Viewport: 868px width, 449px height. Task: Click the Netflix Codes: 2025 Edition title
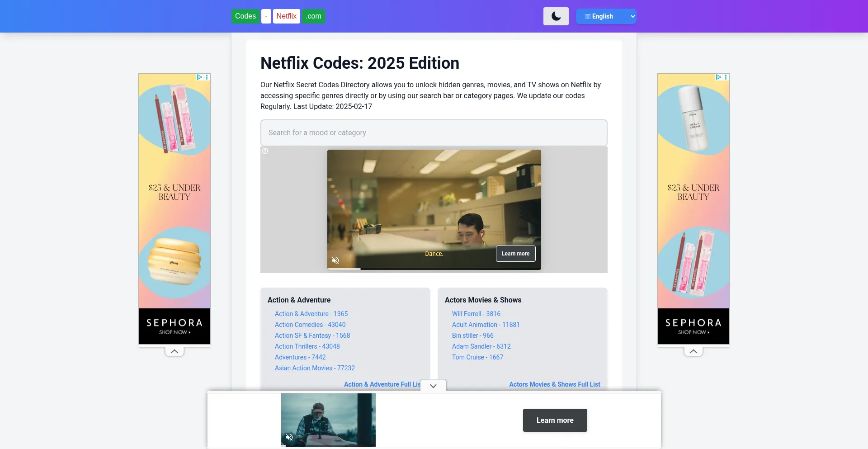pos(360,63)
